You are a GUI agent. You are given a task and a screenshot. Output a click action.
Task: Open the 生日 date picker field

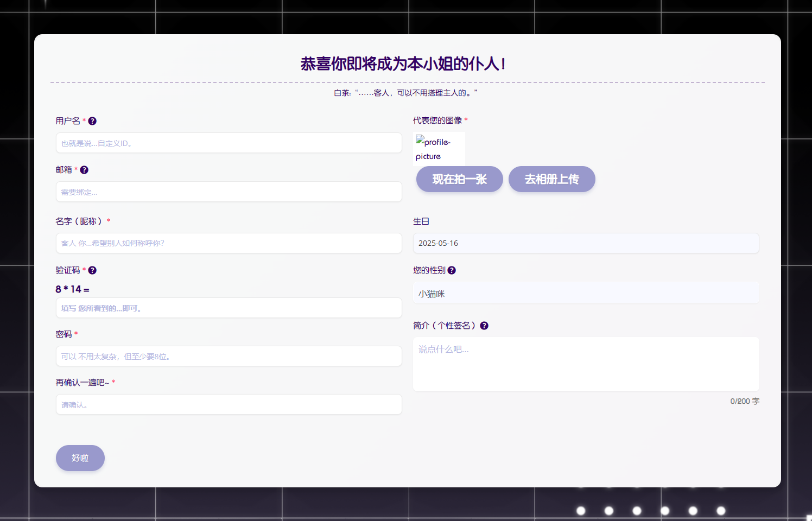coord(586,243)
